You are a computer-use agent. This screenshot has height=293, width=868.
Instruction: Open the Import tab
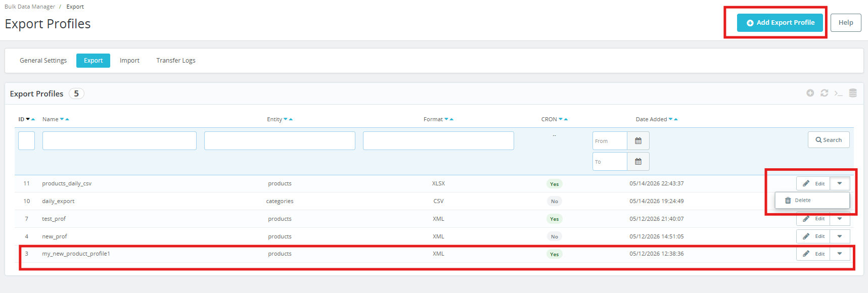point(129,61)
